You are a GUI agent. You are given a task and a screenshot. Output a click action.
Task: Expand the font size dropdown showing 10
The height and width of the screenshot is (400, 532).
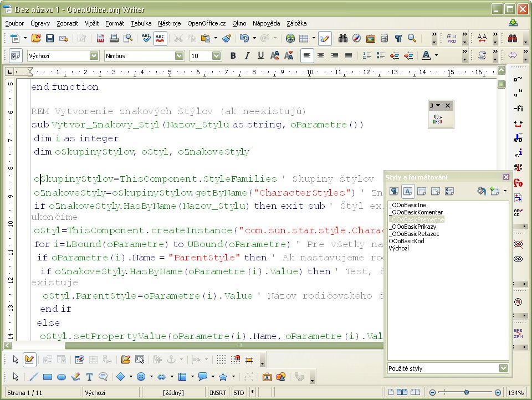click(x=217, y=56)
